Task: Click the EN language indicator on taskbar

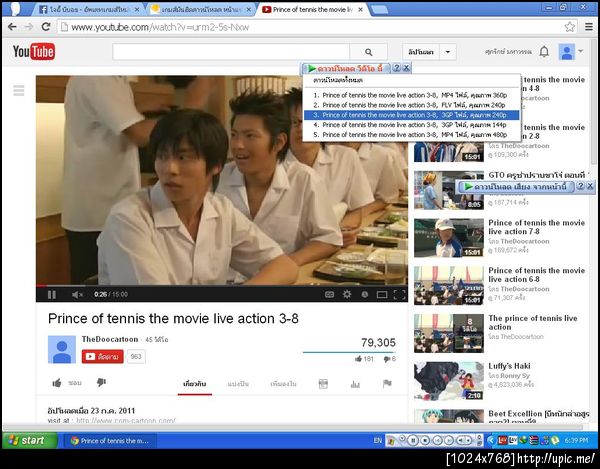Action: click(x=378, y=441)
